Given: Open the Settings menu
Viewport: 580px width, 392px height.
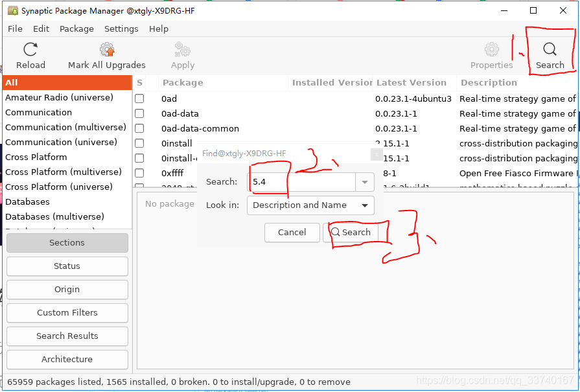Looking at the screenshot, I should pyautogui.click(x=121, y=29).
